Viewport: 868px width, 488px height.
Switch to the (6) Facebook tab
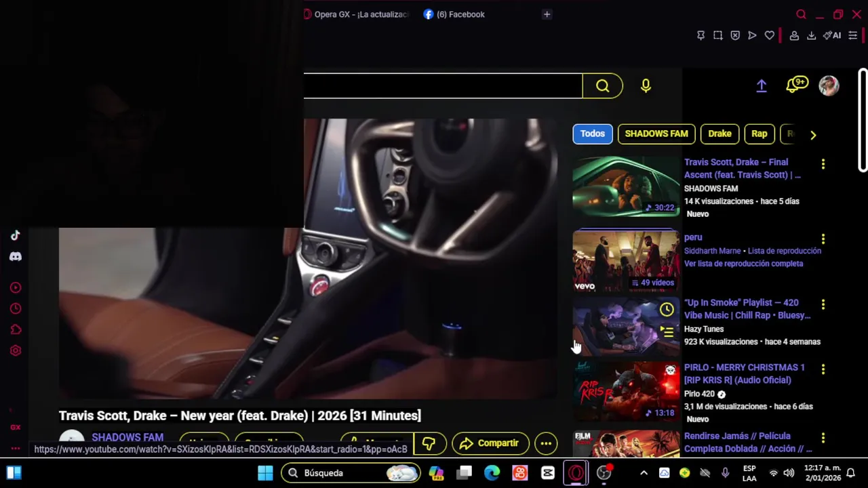[454, 14]
